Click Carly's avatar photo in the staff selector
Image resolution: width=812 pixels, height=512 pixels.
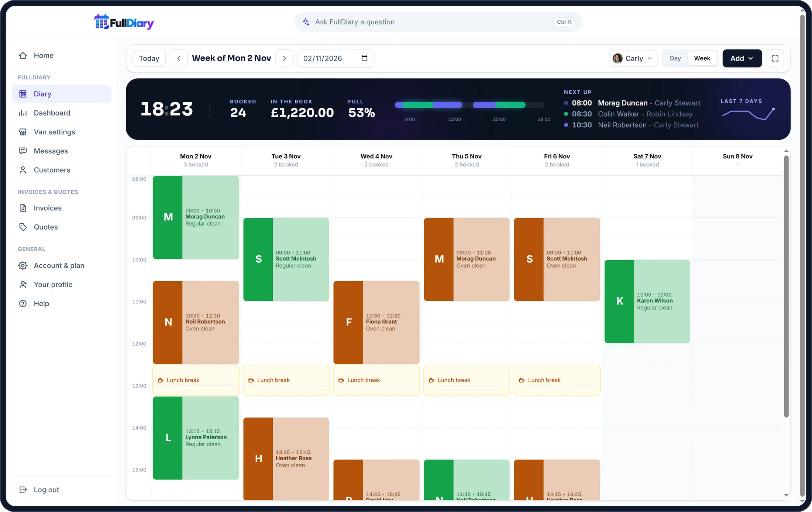pos(617,58)
